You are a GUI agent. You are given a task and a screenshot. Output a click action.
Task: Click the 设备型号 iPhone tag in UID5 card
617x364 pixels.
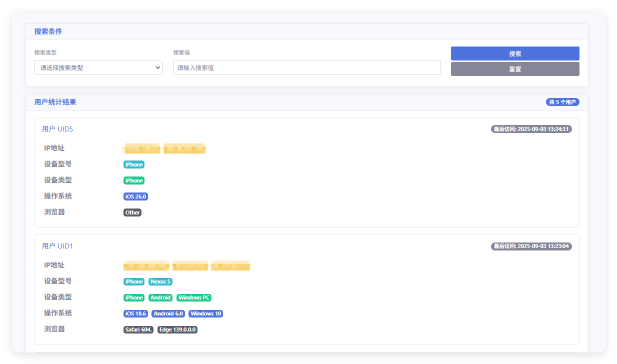pos(134,164)
